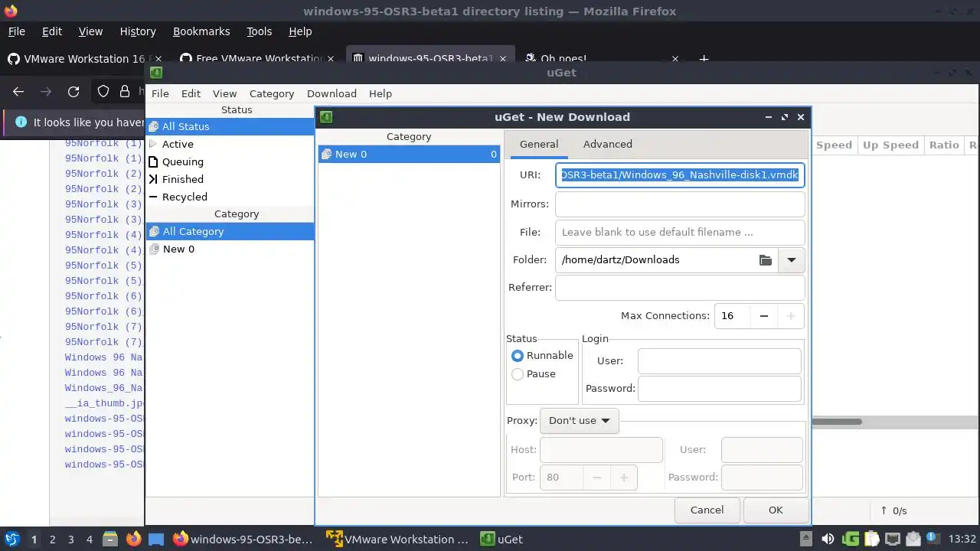Image resolution: width=980 pixels, height=551 pixels.
Task: Select Recycled status in uGet sidebar
Action: tap(230, 197)
